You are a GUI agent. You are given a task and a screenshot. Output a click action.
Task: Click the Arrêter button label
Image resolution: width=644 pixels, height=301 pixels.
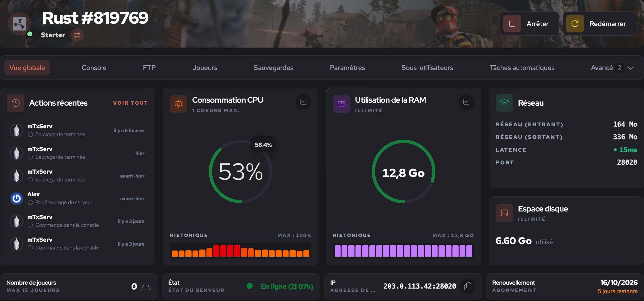point(537,24)
